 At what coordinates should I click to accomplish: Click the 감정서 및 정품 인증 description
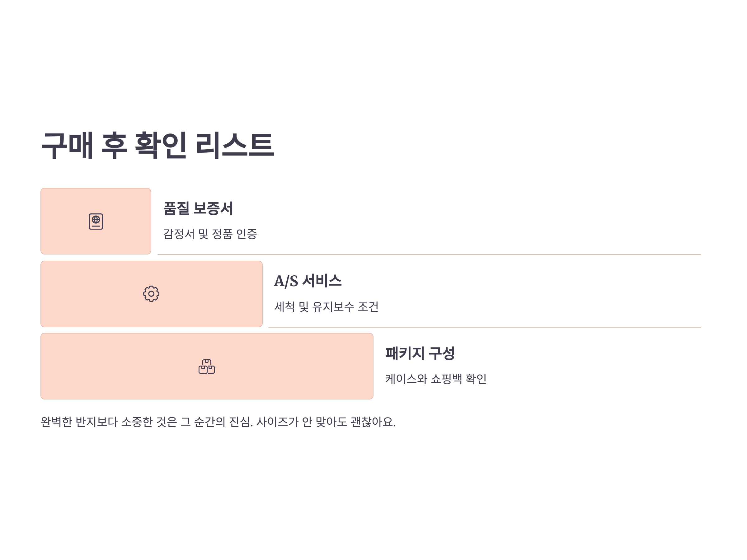tap(210, 234)
